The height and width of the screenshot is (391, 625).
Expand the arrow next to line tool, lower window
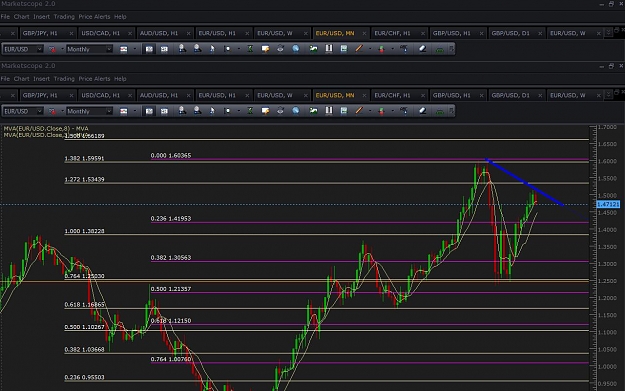(x=370, y=111)
